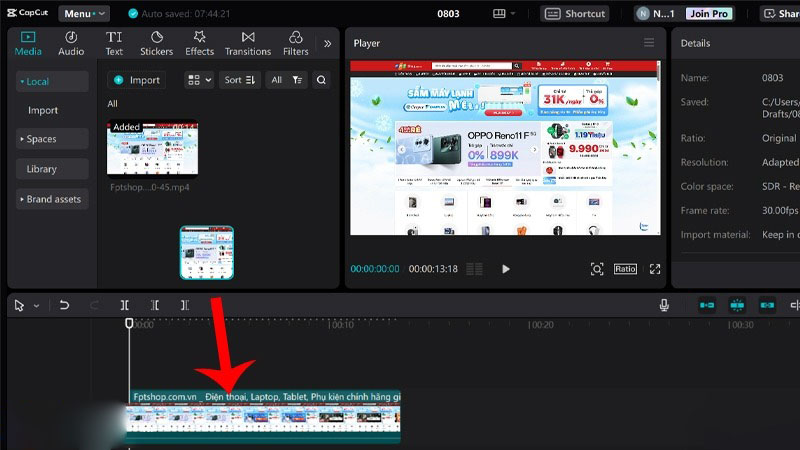Click the CapCut logo
The image size is (800, 450).
(28, 13)
